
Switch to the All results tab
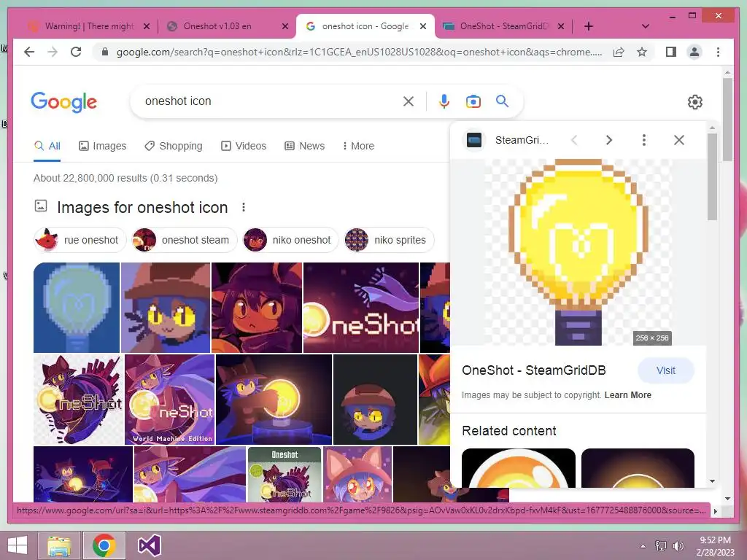(x=47, y=146)
